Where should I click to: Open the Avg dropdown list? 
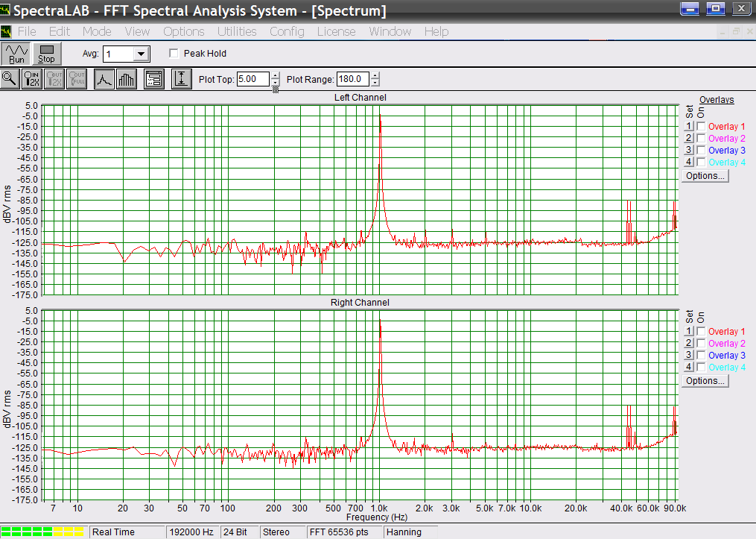coord(141,54)
